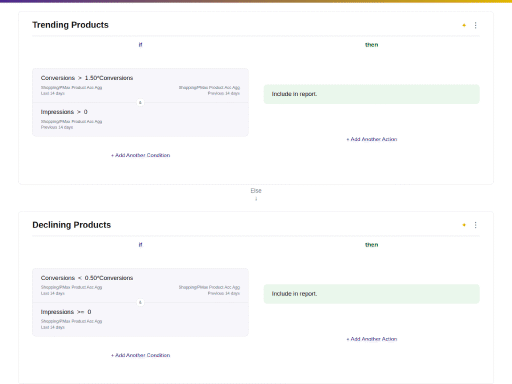
Task: Click the yellow star on Trending Products
Action: coord(464,25)
